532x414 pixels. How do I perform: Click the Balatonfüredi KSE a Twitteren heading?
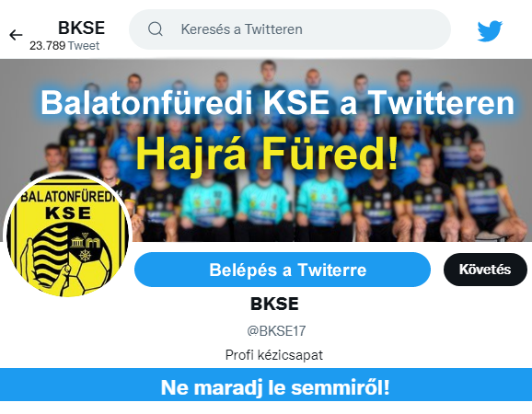pos(278,103)
